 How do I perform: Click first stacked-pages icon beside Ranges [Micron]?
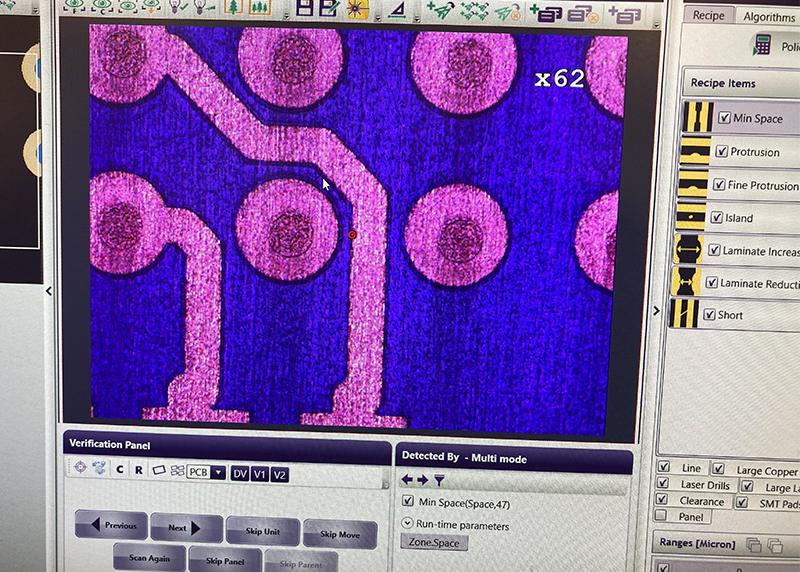(x=754, y=544)
